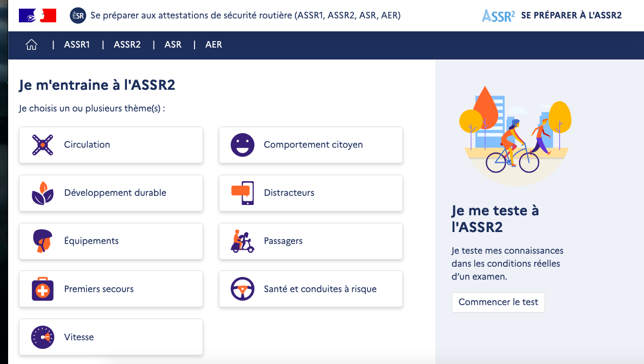
Task: Click the Premiers secours first-aid kit icon
Action: [43, 289]
